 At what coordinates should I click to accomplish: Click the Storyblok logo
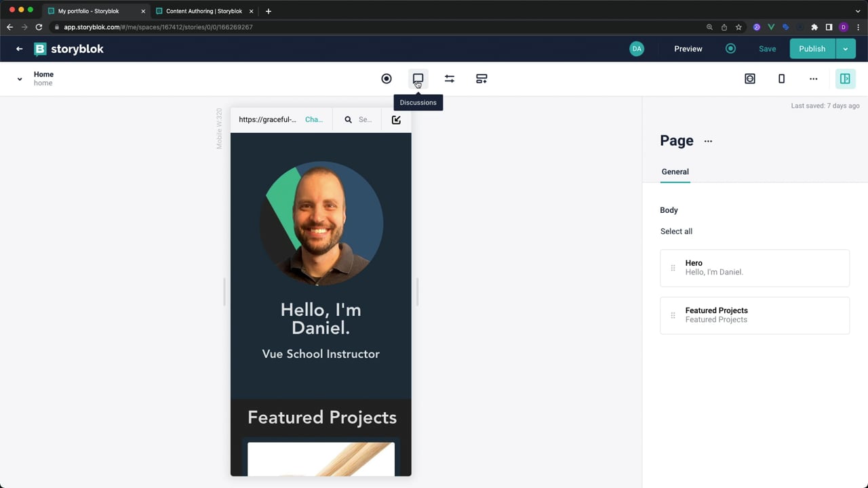coord(69,49)
